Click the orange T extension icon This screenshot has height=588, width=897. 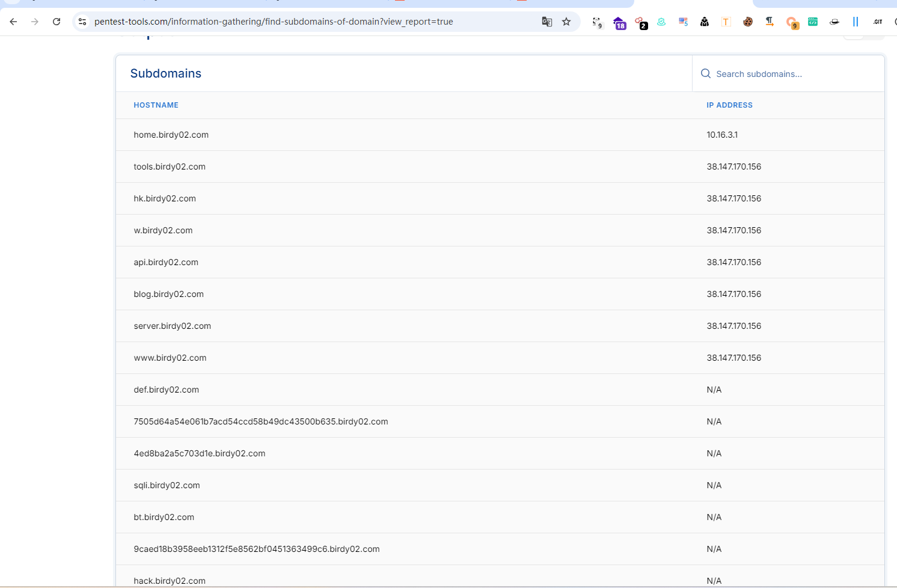click(726, 22)
